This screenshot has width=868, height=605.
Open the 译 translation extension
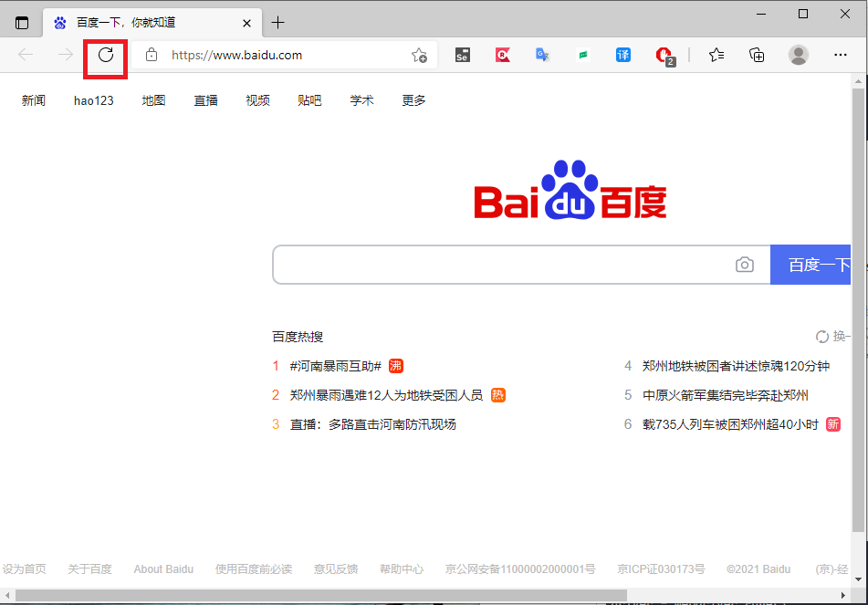pyautogui.click(x=622, y=55)
